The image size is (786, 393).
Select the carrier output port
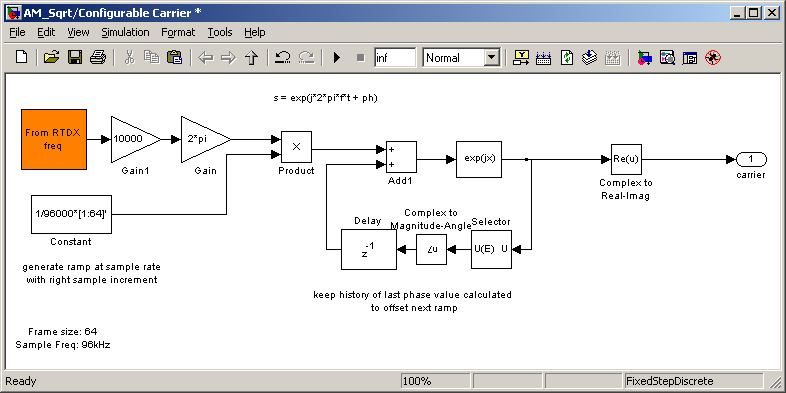tap(751, 159)
